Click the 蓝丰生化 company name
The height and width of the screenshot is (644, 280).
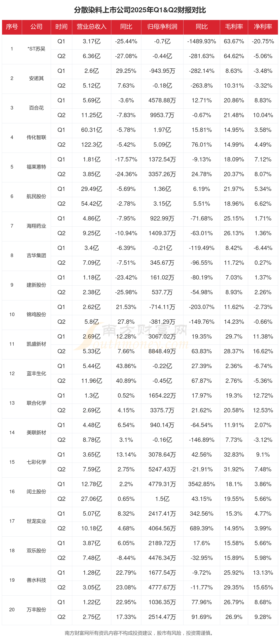pyautogui.click(x=36, y=373)
